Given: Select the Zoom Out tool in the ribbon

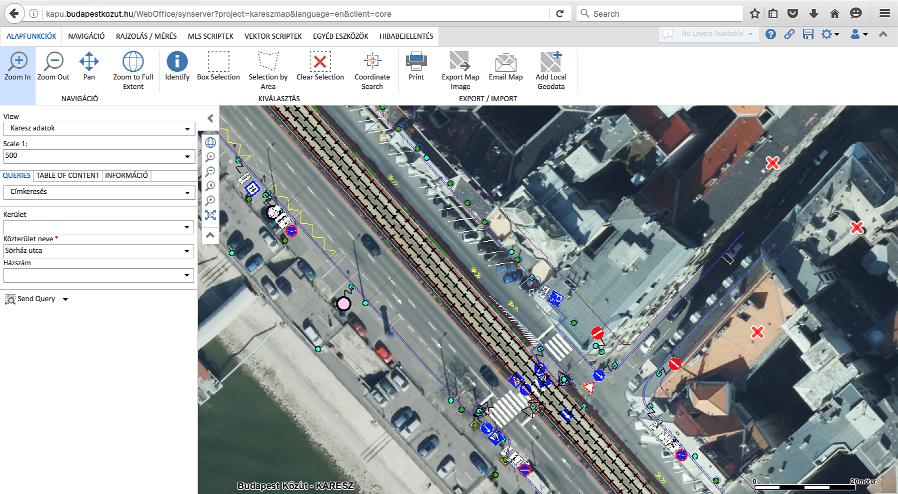Looking at the screenshot, I should [53, 66].
